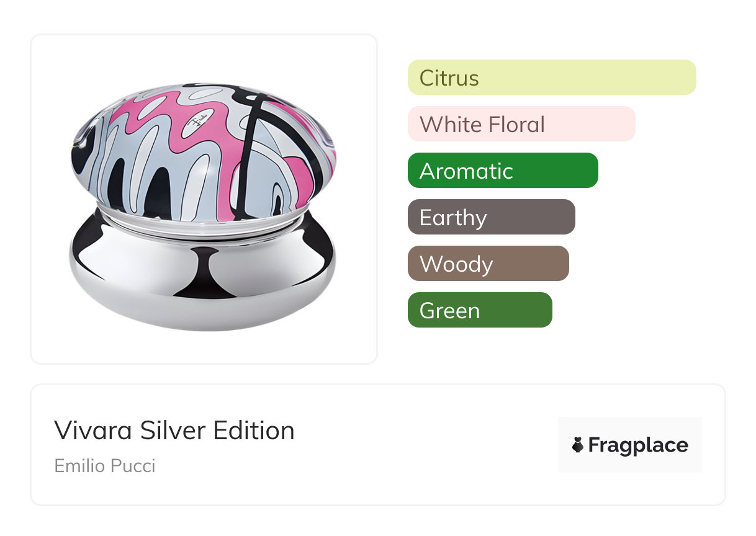Click the Fragplace perfume bottle logo icon
The height and width of the screenshot is (536, 756).
578,445
